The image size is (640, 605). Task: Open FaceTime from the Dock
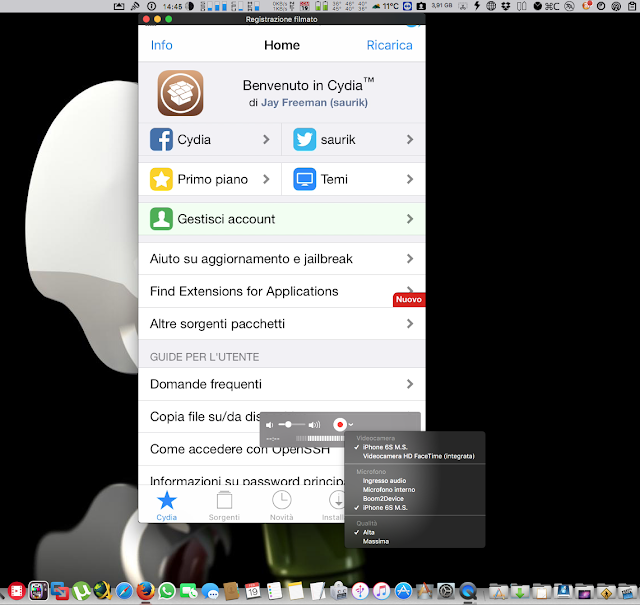tap(189, 591)
